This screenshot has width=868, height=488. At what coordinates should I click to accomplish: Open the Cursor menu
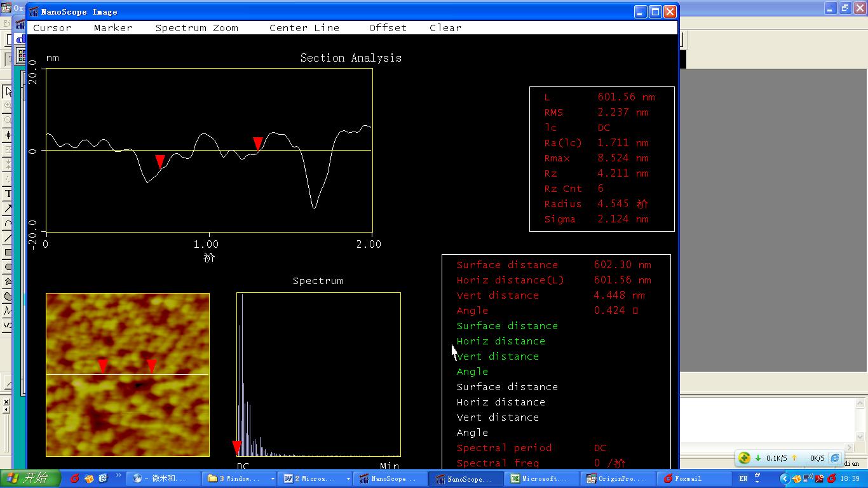(52, 28)
